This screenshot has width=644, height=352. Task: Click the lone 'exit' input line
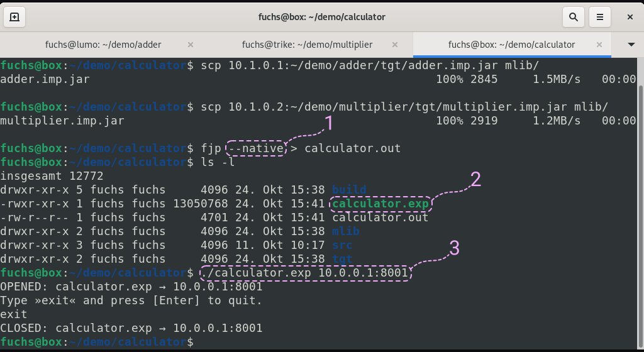click(14, 314)
